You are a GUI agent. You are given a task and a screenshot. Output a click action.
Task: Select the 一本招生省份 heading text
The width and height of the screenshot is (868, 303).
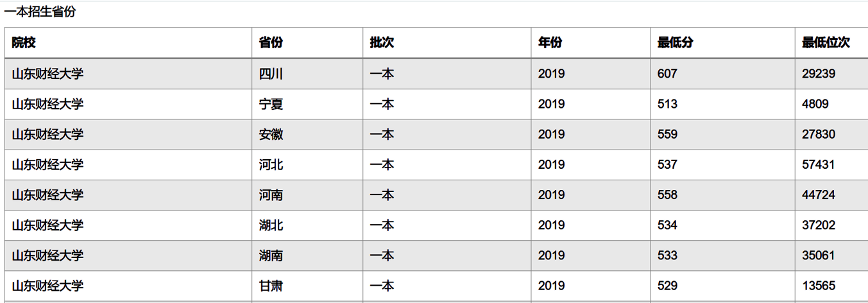pos(40,12)
